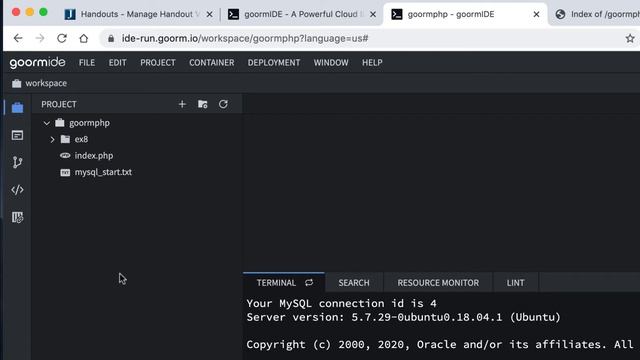Screen dimensions: 640x360
Task: Open the HELP menu
Action: 372,62
